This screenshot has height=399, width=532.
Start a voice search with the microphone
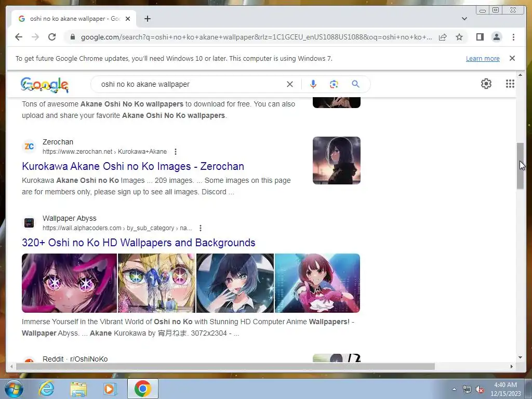pyautogui.click(x=313, y=84)
